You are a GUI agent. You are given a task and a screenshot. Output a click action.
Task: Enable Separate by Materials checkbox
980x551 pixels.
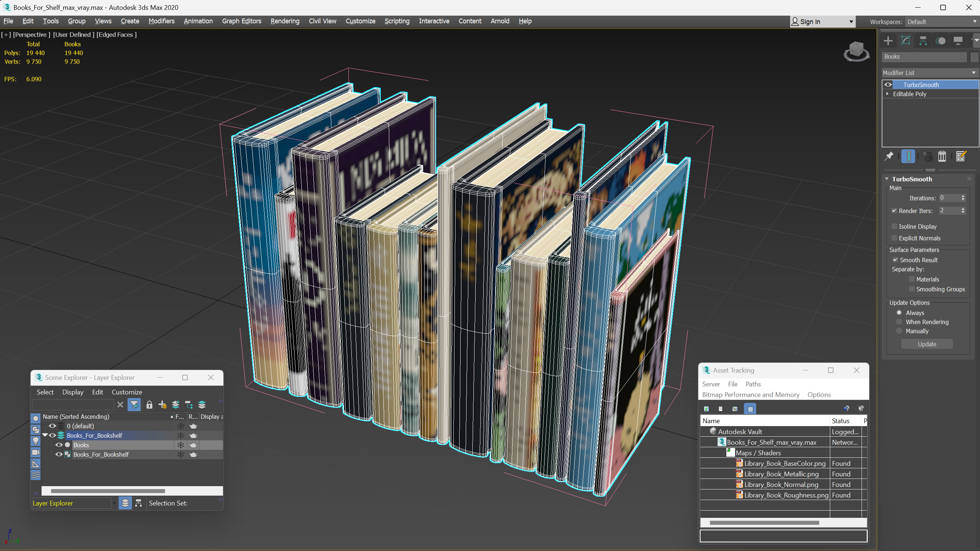tap(912, 279)
